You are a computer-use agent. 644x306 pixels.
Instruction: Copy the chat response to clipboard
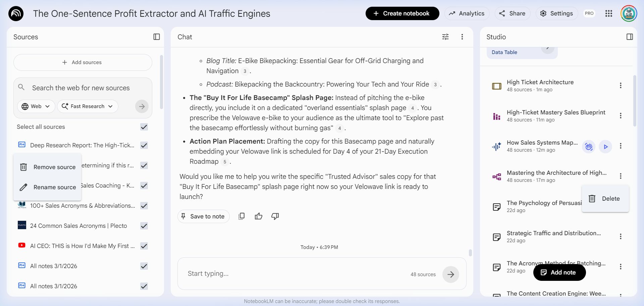point(241,216)
